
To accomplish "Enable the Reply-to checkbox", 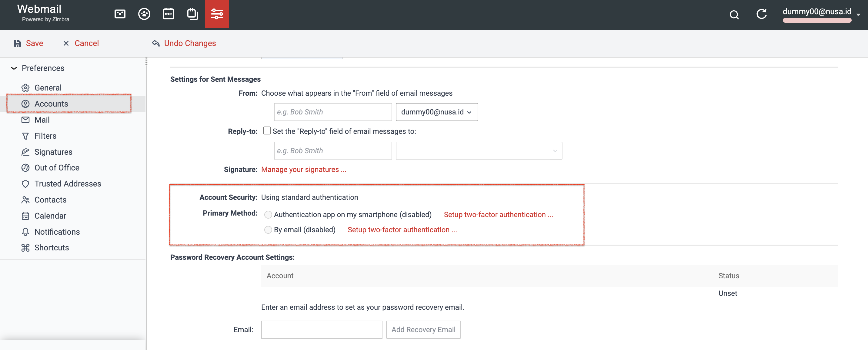I will pos(266,130).
